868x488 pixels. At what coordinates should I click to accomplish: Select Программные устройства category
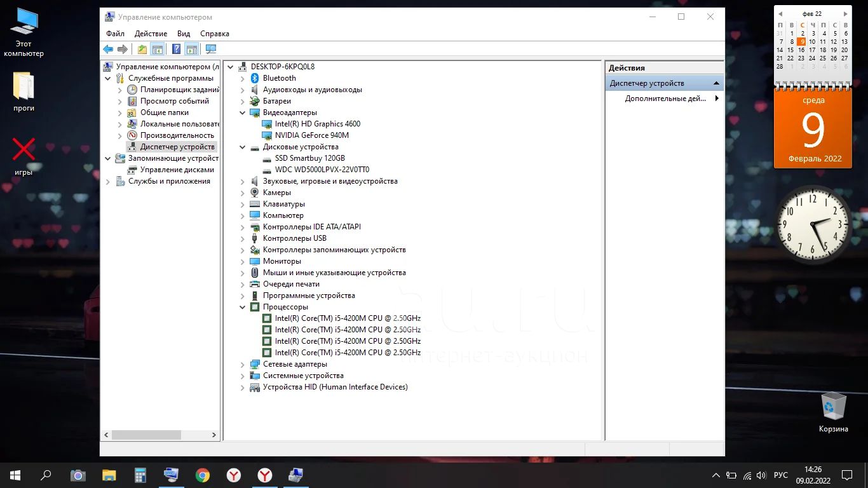tap(309, 295)
